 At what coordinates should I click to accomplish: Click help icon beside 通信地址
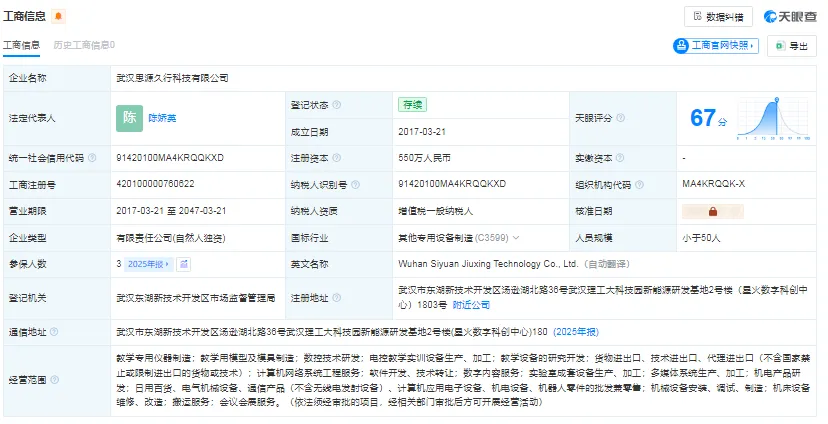coord(54,332)
